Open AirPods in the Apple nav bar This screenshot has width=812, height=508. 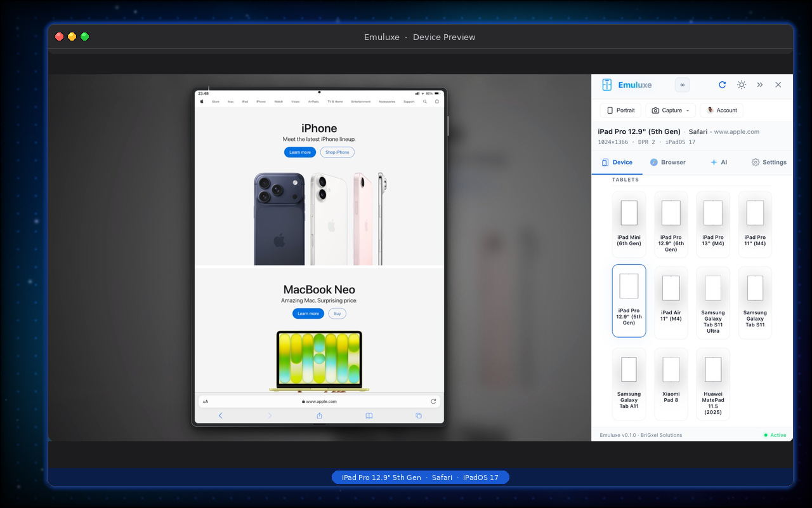click(313, 102)
